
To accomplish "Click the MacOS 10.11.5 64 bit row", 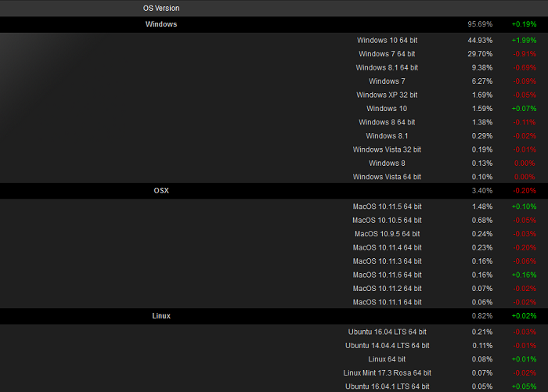I will point(387,207).
